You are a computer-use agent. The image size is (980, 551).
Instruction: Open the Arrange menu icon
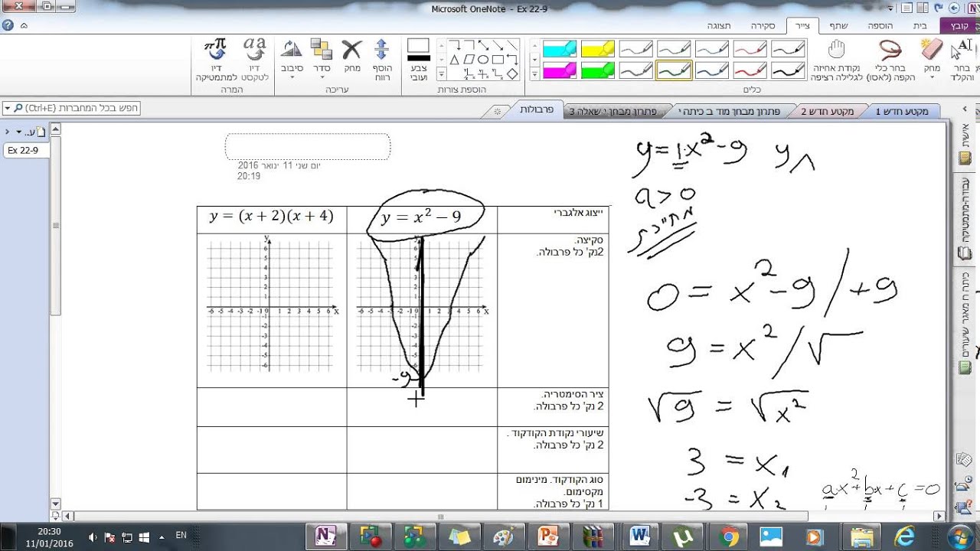point(322,60)
